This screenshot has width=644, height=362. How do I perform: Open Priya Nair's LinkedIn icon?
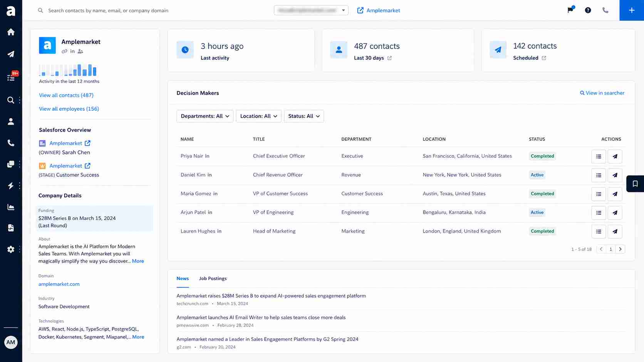coord(207,156)
